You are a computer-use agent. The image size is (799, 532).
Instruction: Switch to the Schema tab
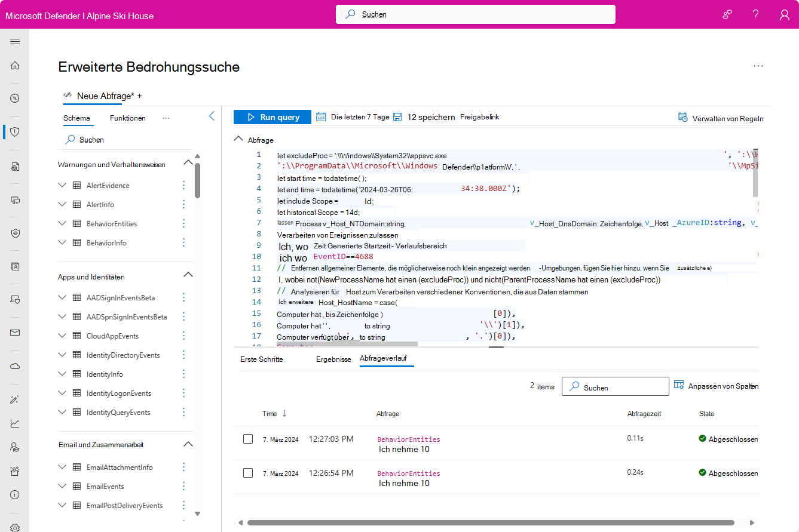click(76, 118)
